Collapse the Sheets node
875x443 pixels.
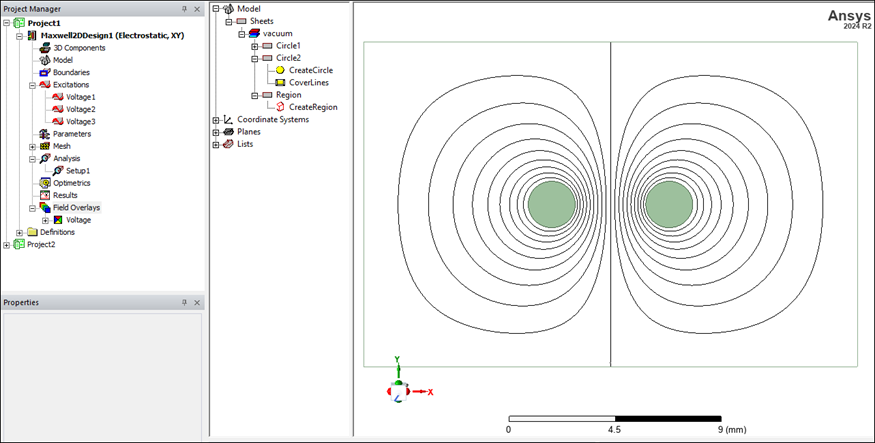229,21
